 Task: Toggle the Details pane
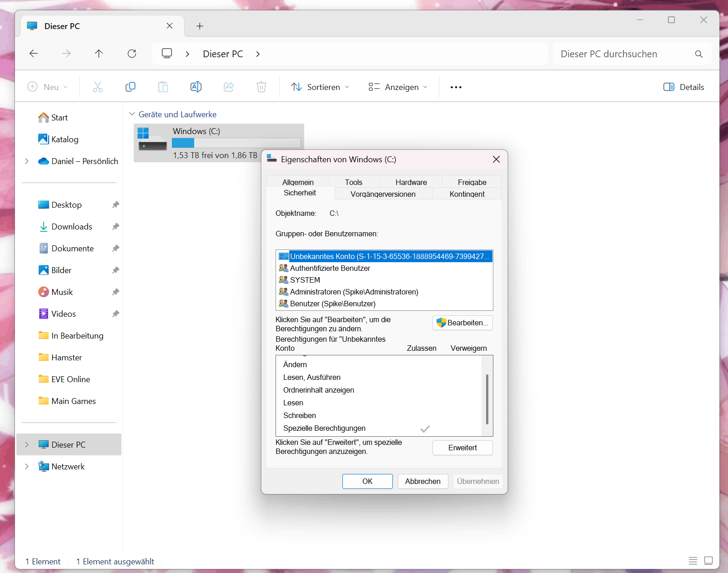(684, 87)
